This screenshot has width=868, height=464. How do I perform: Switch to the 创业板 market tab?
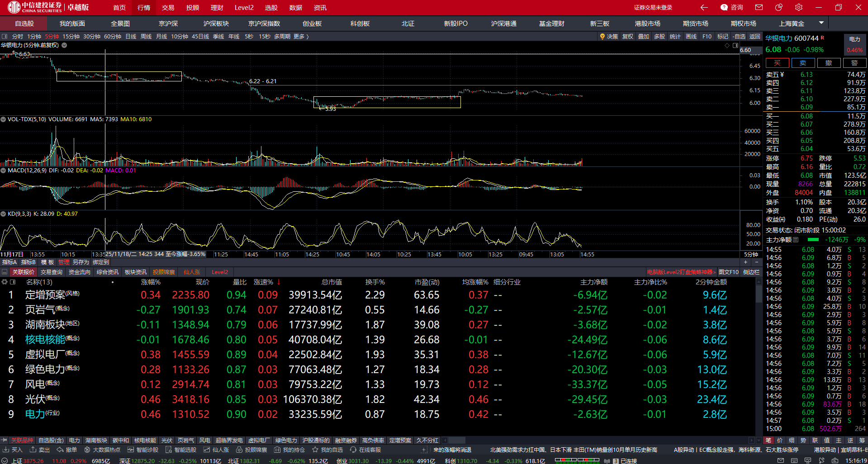coord(312,24)
